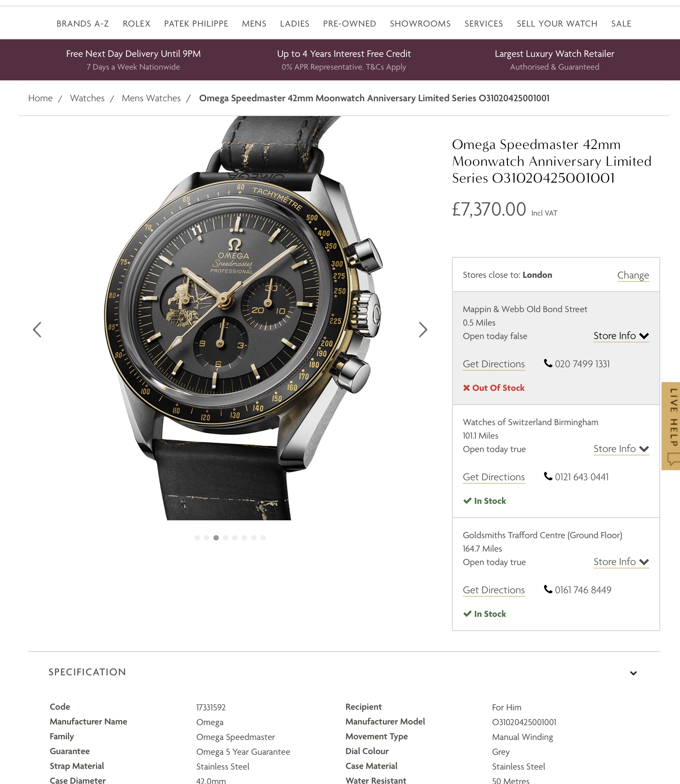This screenshot has height=784, width=680.
Task: Select the fifth carousel image dot
Action: pos(235,537)
